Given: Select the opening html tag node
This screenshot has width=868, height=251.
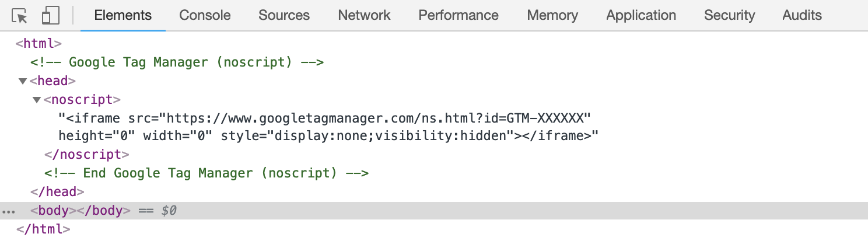Looking at the screenshot, I should tap(38, 43).
